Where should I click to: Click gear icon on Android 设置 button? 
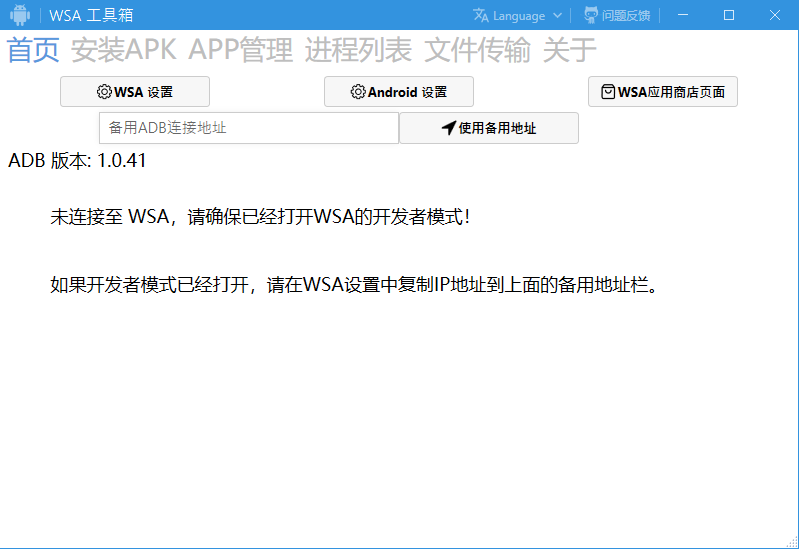pyautogui.click(x=358, y=92)
